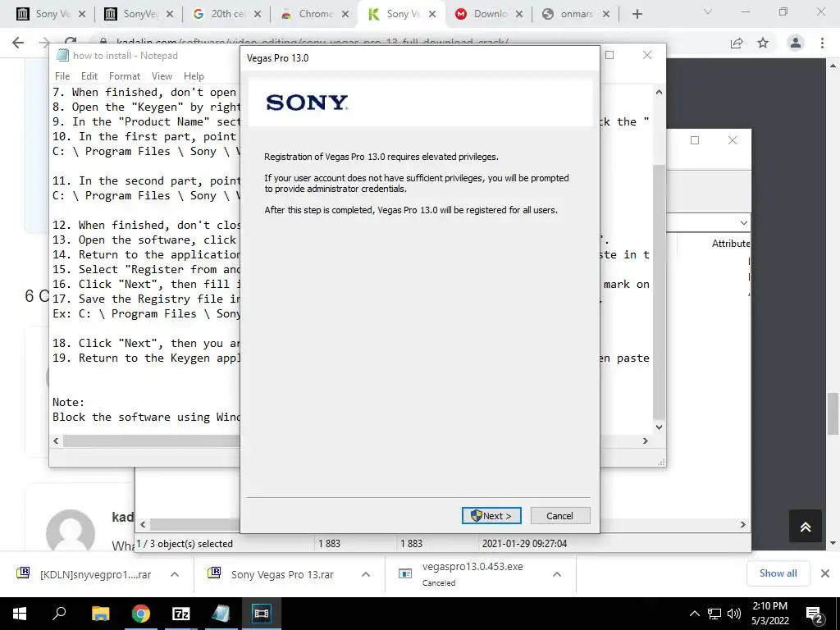Open Notepad Edit menu
840x630 pixels.
[89, 76]
